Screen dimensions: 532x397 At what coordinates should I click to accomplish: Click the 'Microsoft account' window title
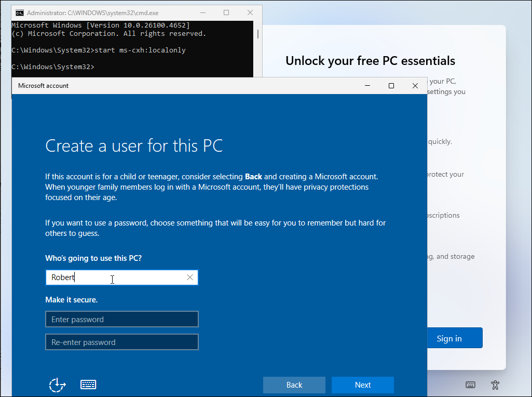(44, 86)
